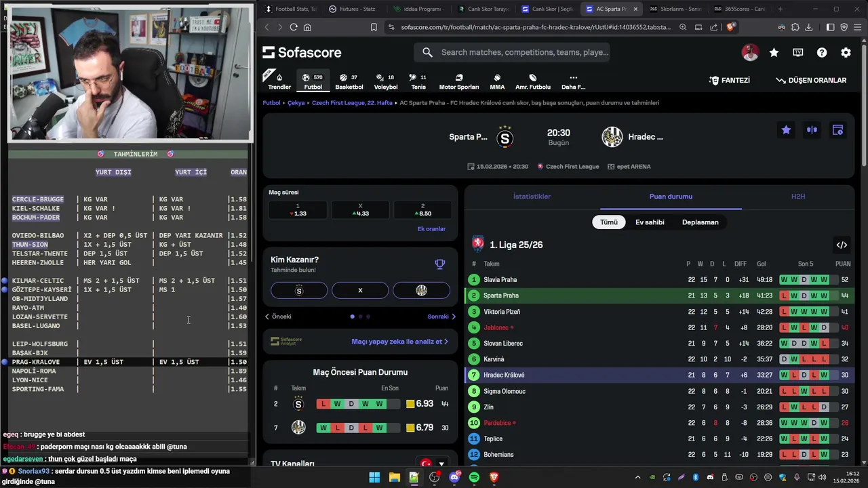Click the Windows Start button
The height and width of the screenshot is (488, 868).
click(x=374, y=477)
